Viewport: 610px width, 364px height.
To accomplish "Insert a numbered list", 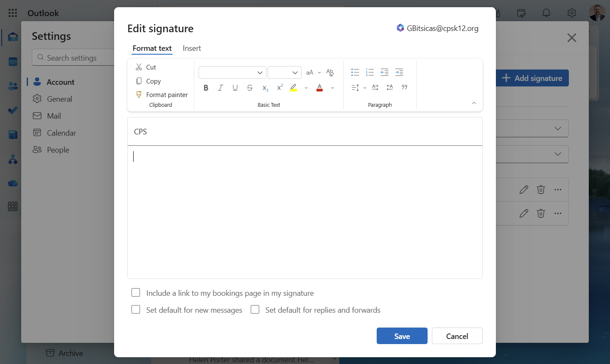I will (x=370, y=72).
